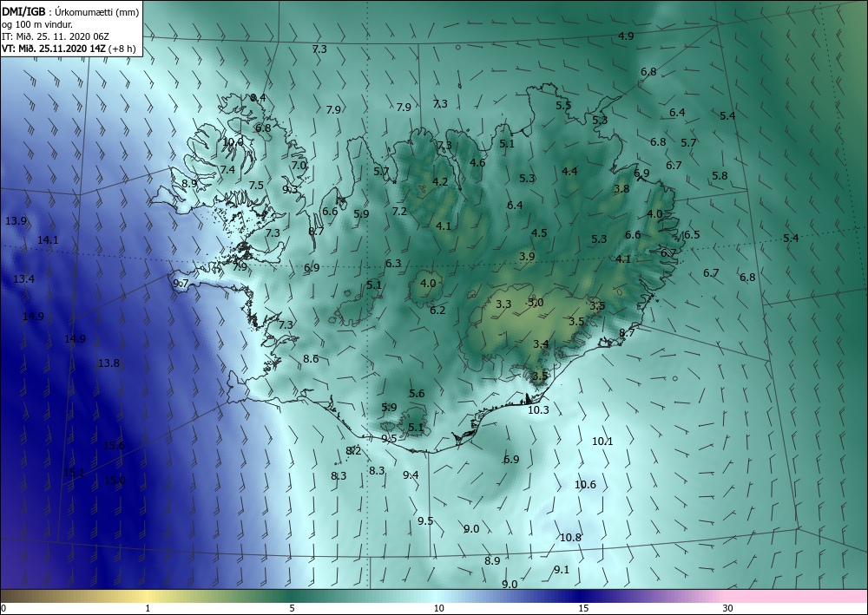This screenshot has height=615, width=868.
Task: Select the 5.0 value on the glacier
Action: (x=536, y=303)
